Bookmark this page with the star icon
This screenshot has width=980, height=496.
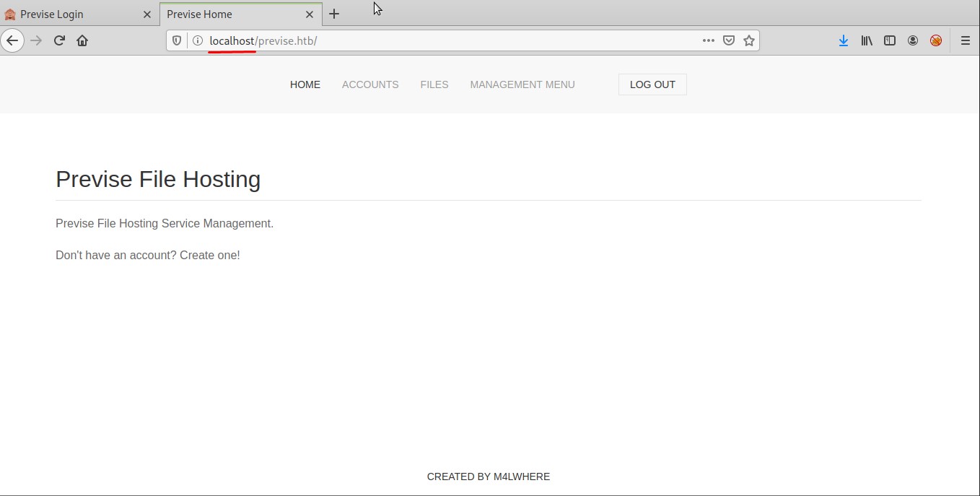coord(749,41)
